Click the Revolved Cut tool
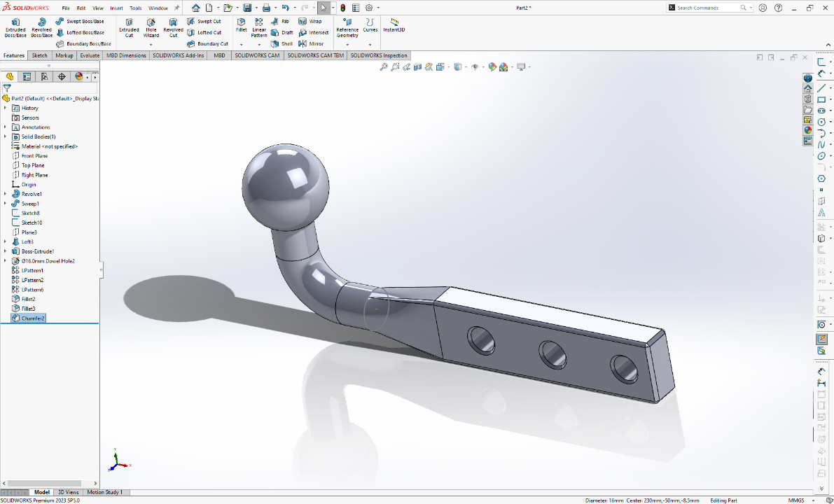The image size is (834, 504). (173, 27)
